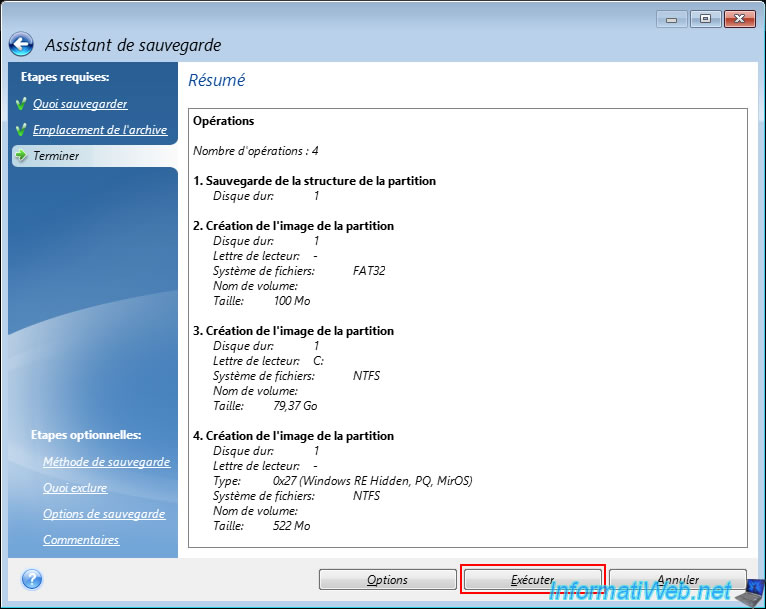Click Exécuter to start the backup

tap(532, 580)
